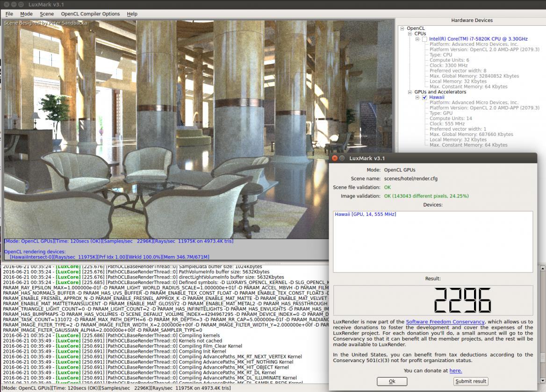
Task: Select the CPUs tree label
Action: click(420, 34)
